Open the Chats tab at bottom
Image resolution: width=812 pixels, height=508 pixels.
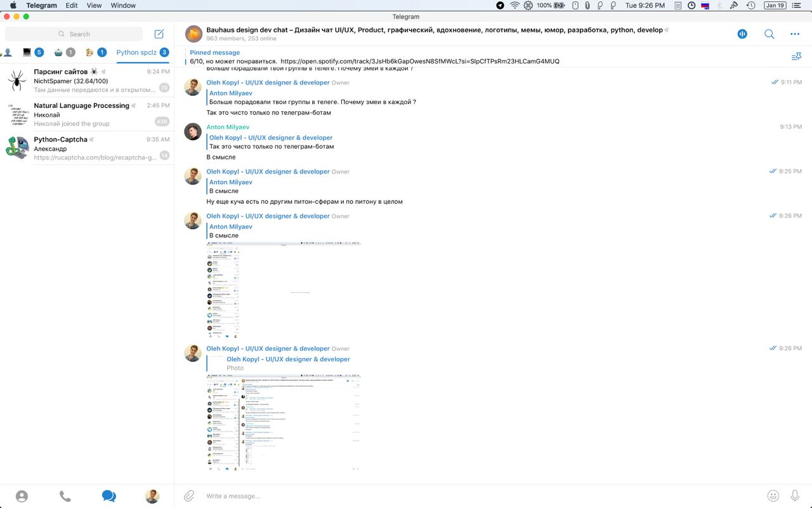(x=109, y=496)
